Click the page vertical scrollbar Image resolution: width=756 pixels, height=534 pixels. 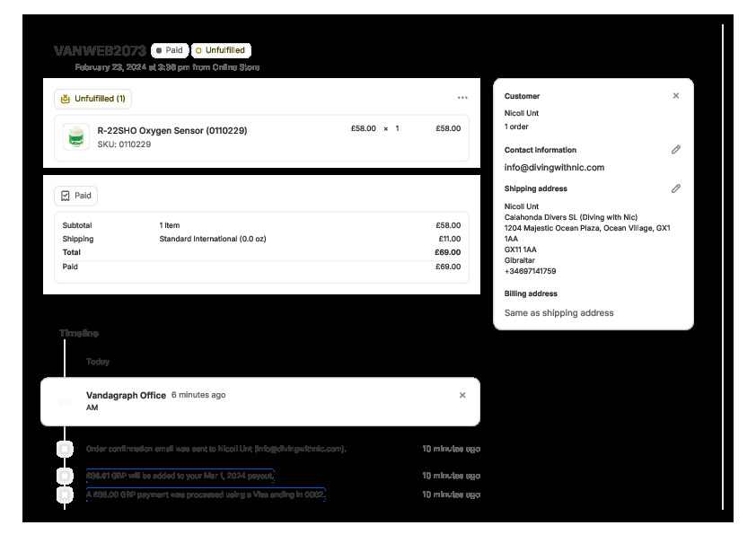pos(723,269)
